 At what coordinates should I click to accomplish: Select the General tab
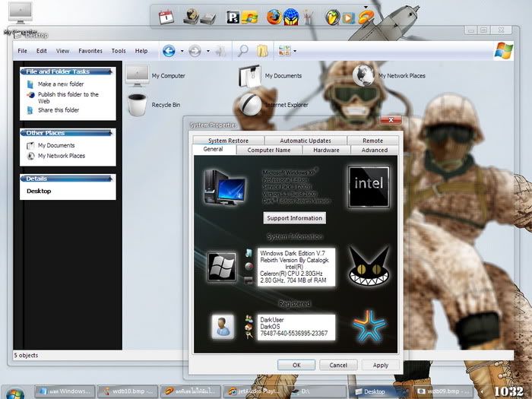point(214,149)
